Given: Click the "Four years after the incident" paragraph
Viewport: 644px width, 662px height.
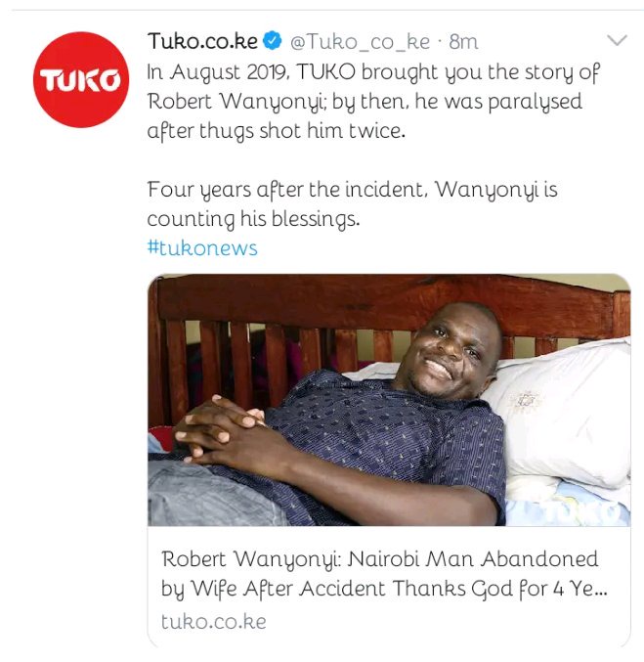Looking at the screenshot, I should [353, 204].
